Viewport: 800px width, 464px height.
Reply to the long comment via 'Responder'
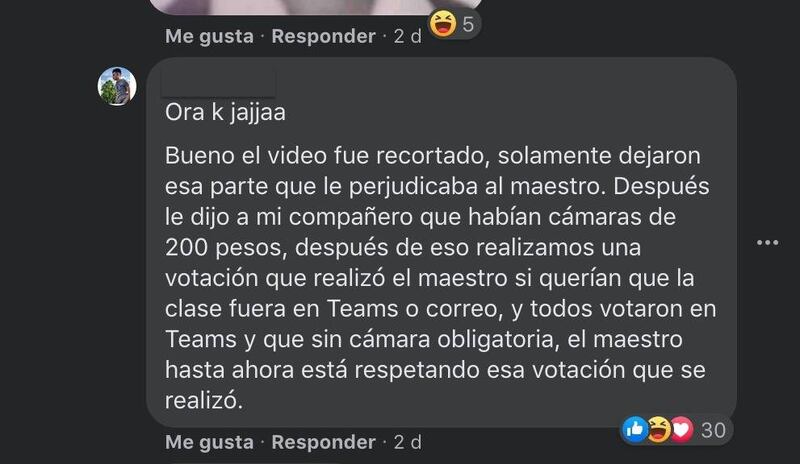323,442
